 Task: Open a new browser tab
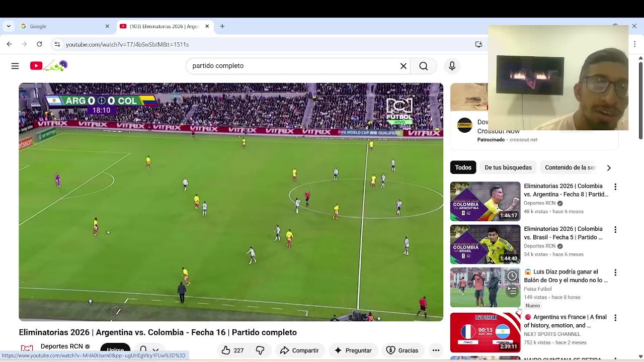(222, 26)
